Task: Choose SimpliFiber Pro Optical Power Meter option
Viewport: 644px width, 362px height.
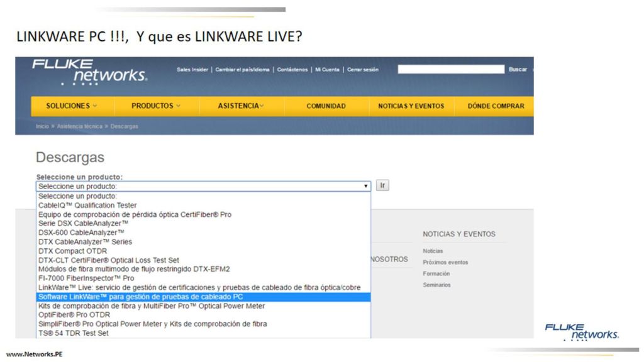Action: (x=203, y=324)
